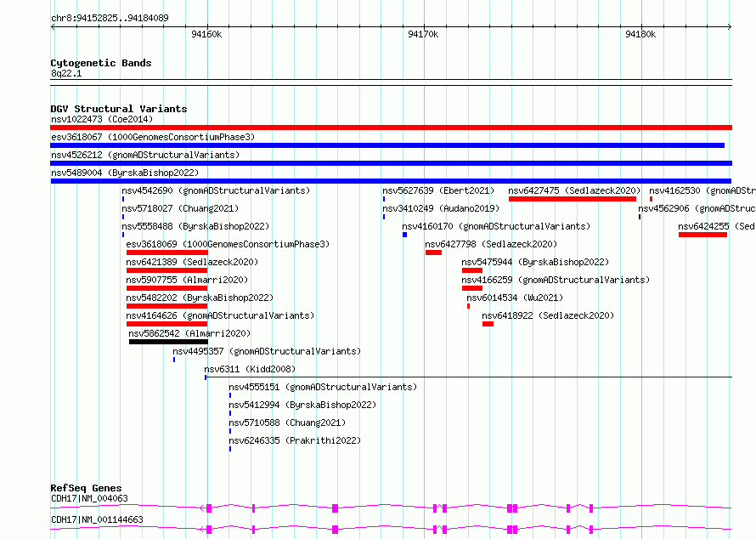
Task: Select the nsv4495357 variant label
Action: point(267,351)
